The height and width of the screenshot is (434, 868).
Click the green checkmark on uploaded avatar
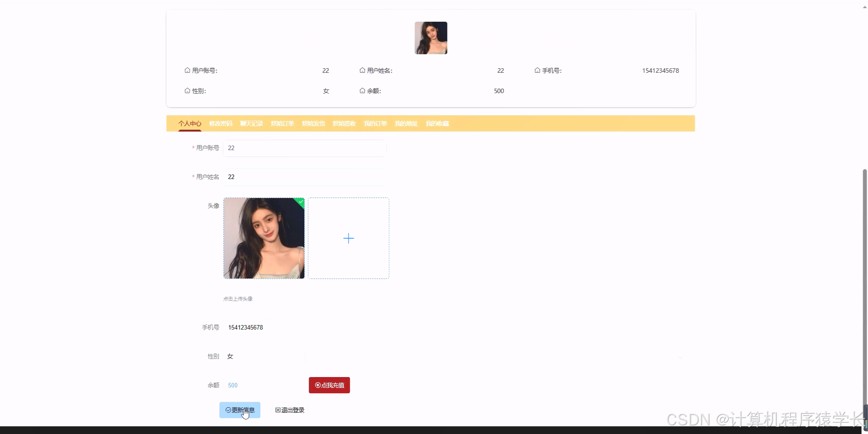[x=300, y=202]
